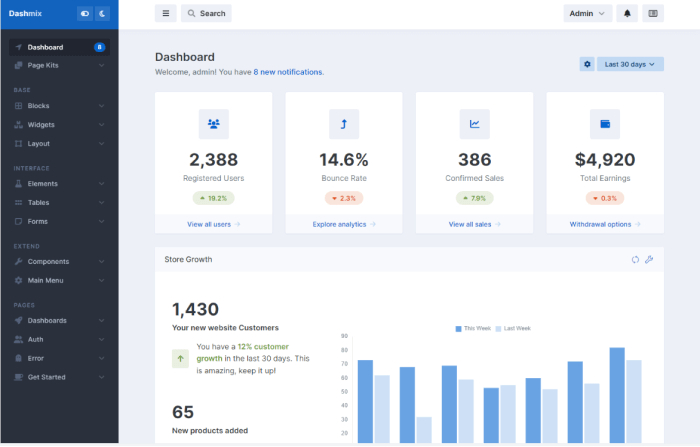Expand the Blocks chevron
The image size is (700, 447).
point(101,106)
